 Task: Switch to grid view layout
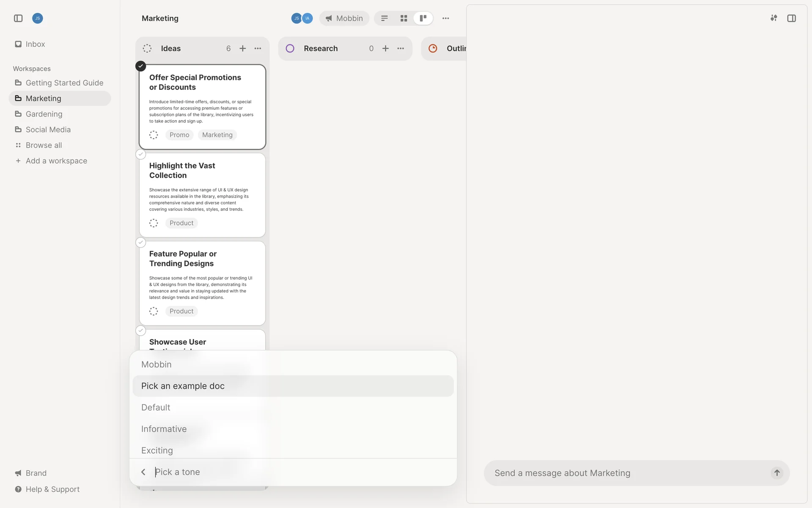tap(403, 18)
